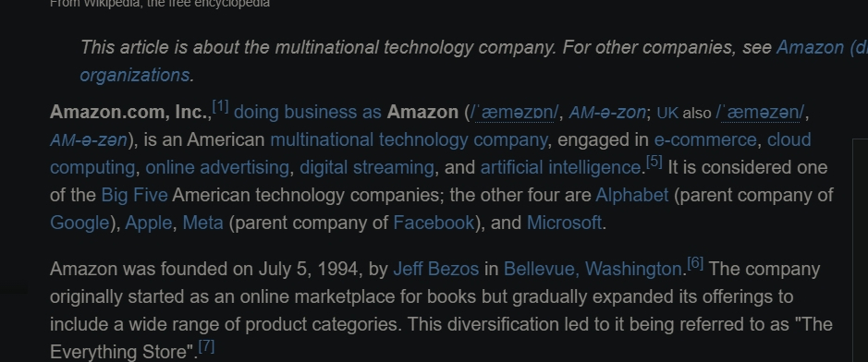Open the 'digital streaming' link
The height and width of the screenshot is (362, 868).
pos(366,168)
